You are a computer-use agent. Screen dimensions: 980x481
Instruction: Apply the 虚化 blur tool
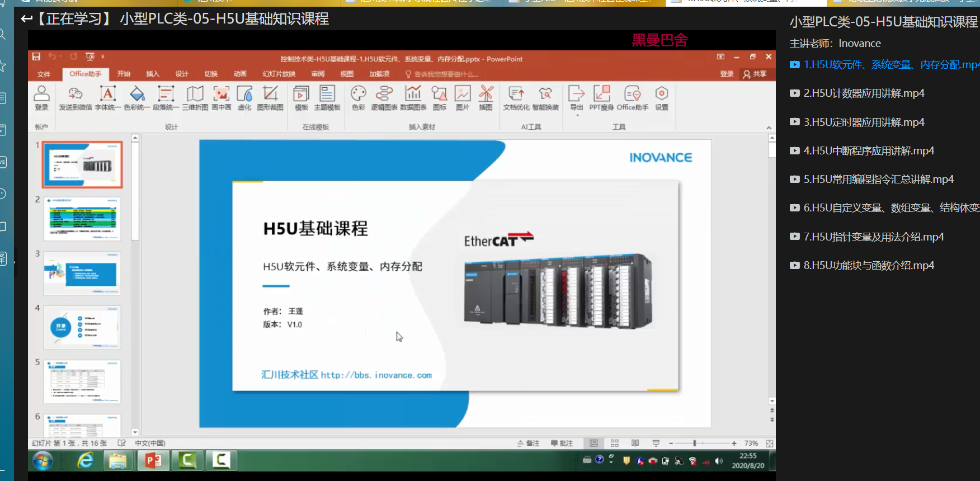pos(244,98)
